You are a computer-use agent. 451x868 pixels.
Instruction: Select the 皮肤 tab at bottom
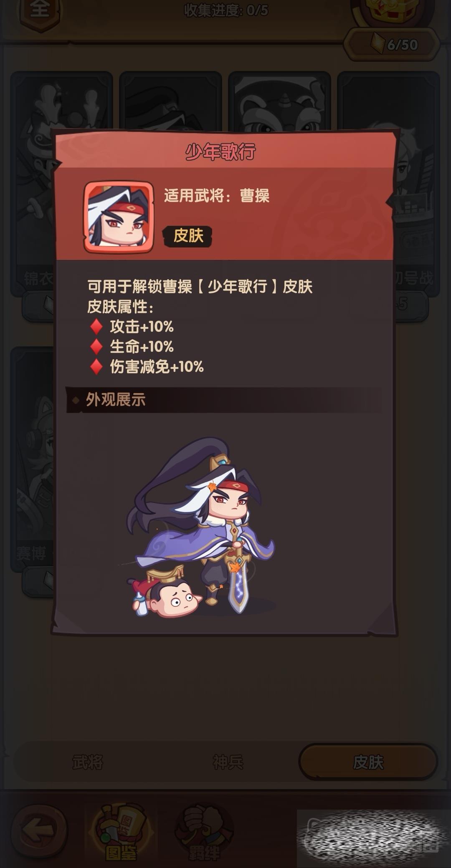click(x=368, y=762)
